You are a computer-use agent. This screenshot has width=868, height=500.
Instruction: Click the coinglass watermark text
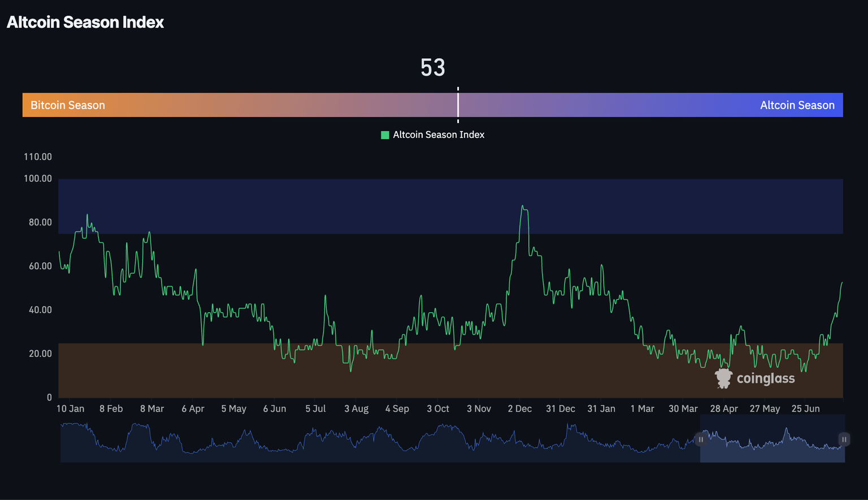tap(766, 378)
